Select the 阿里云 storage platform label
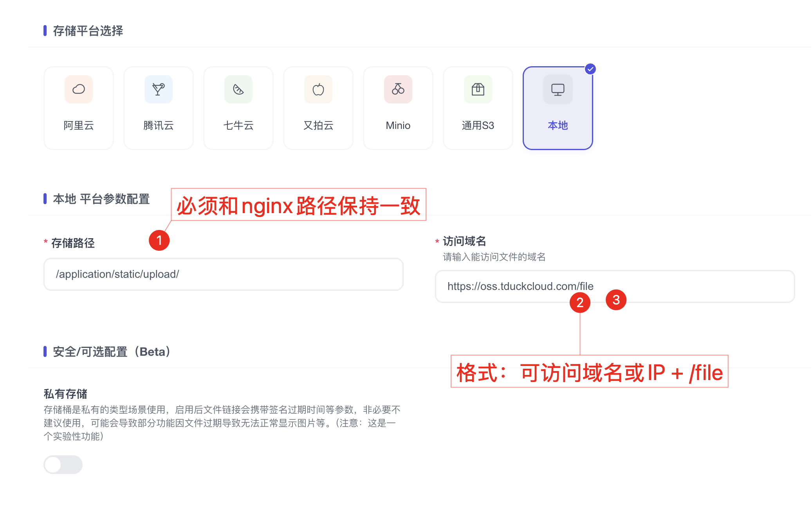The width and height of the screenshot is (812, 507). [x=79, y=125]
